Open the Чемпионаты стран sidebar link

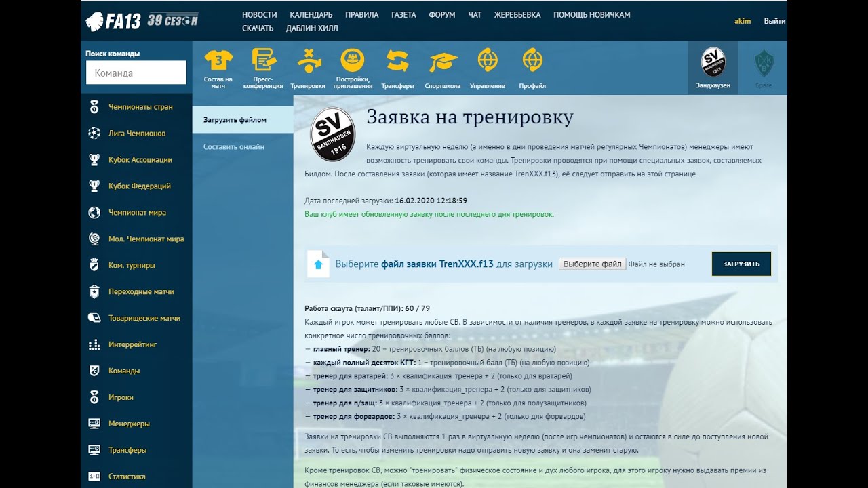[140, 107]
